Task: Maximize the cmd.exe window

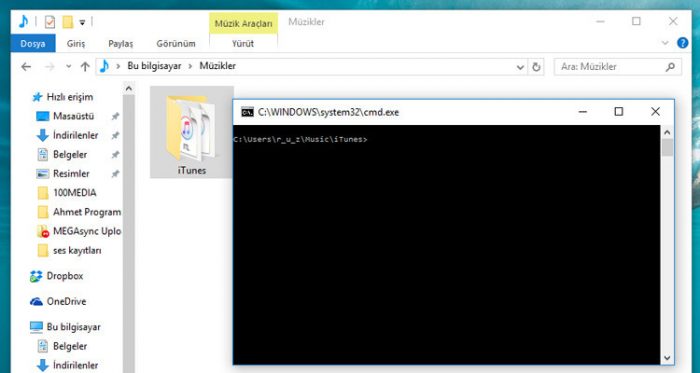Action: point(619,112)
